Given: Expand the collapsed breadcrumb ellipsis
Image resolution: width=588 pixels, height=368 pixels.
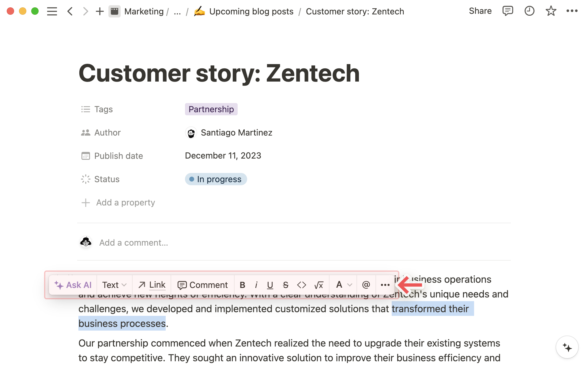Looking at the screenshot, I should [x=177, y=12].
